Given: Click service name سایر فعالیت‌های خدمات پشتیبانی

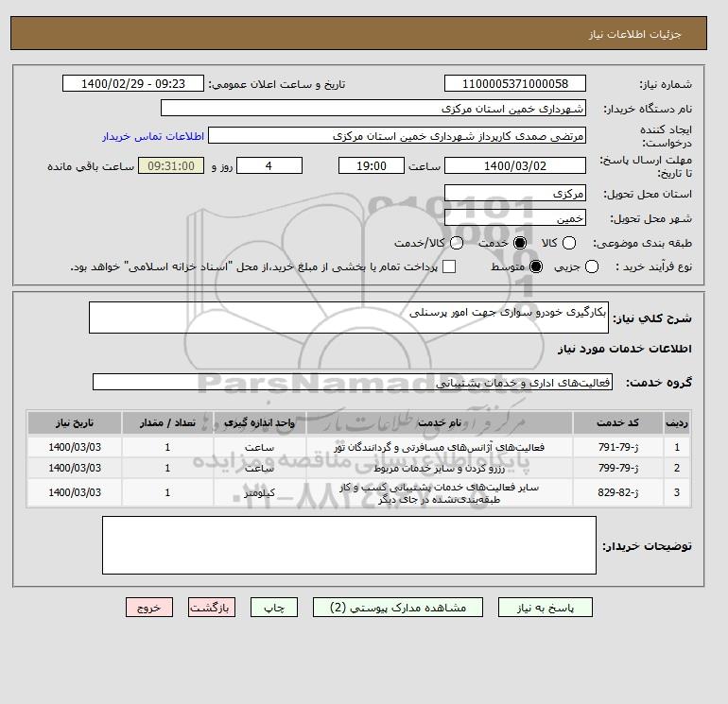Looking at the screenshot, I should tap(440, 493).
